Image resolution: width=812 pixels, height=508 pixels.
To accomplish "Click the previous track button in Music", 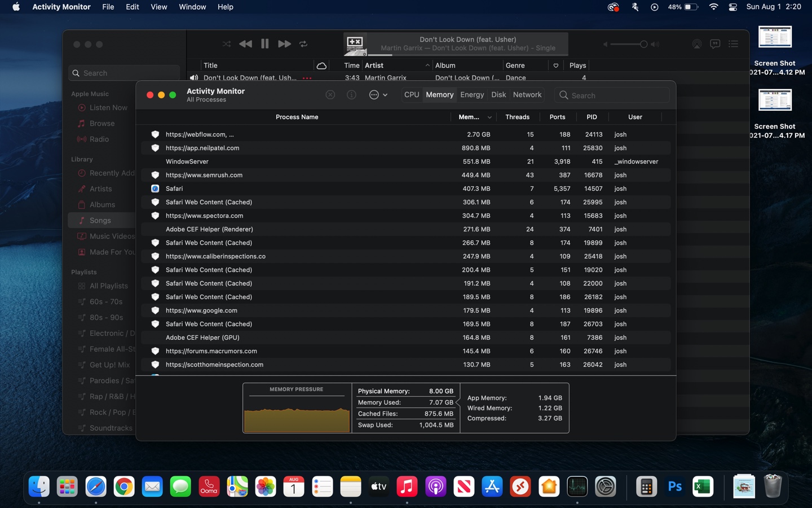I will pos(245,44).
